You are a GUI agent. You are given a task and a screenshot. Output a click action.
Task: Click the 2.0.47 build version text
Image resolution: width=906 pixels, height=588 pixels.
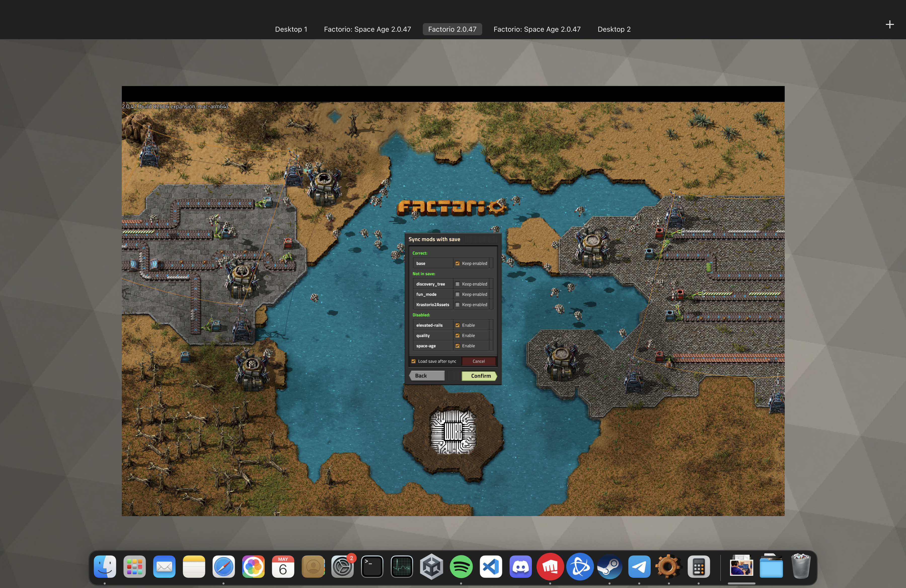(x=175, y=106)
